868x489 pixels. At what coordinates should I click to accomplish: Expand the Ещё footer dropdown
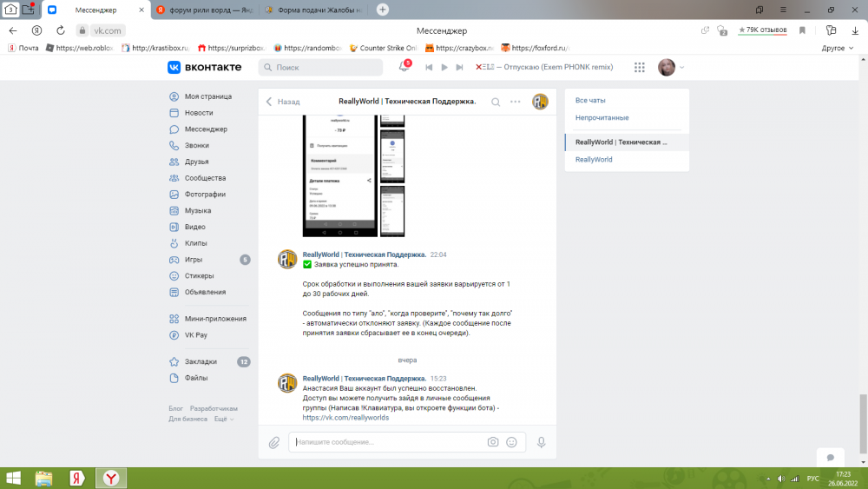click(224, 420)
